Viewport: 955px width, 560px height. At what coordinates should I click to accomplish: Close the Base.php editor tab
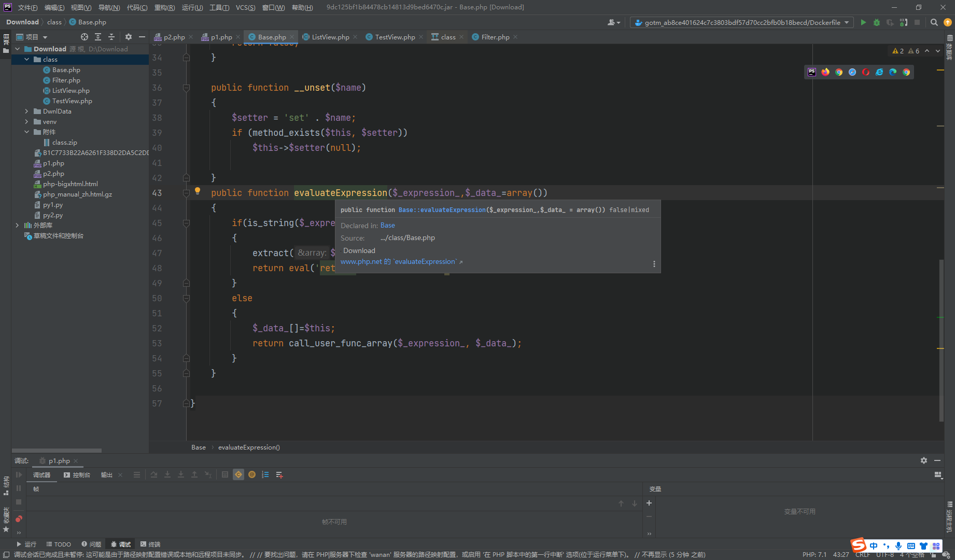[x=292, y=37]
